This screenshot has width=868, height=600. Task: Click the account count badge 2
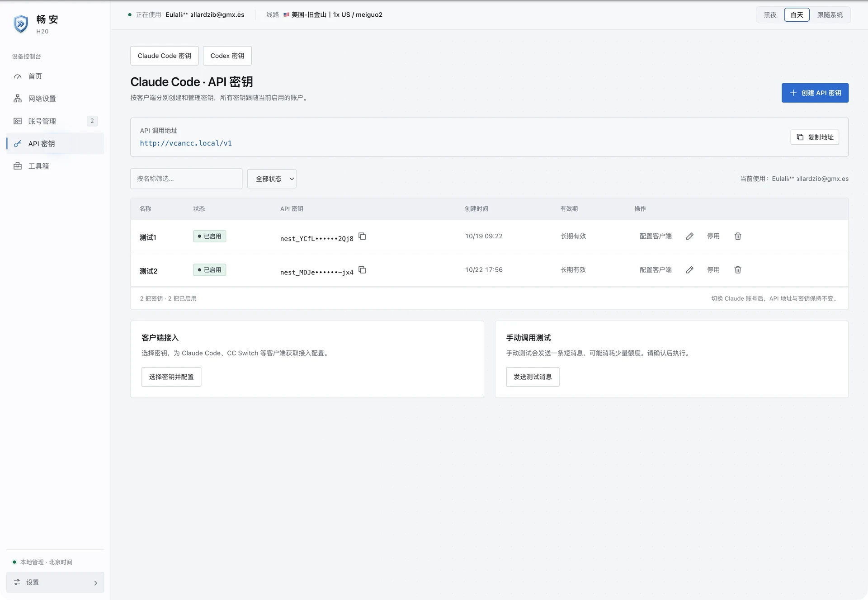point(92,121)
